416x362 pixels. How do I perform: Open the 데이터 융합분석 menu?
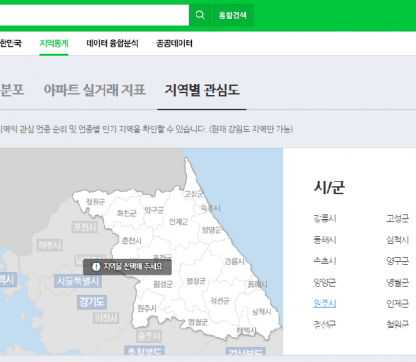click(x=112, y=43)
